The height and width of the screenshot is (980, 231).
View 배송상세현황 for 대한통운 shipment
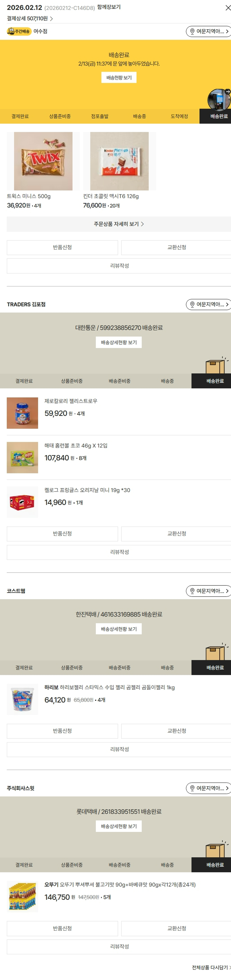119,342
